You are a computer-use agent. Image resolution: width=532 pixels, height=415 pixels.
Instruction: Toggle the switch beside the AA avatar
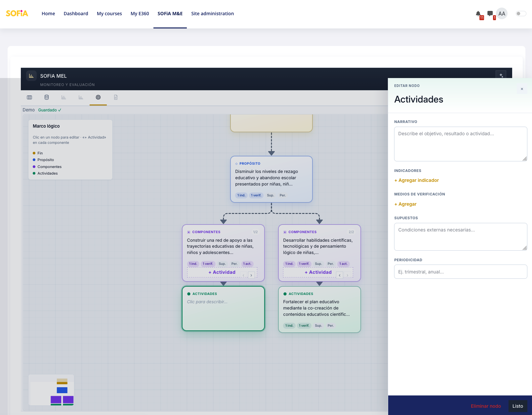pyautogui.click(x=521, y=14)
